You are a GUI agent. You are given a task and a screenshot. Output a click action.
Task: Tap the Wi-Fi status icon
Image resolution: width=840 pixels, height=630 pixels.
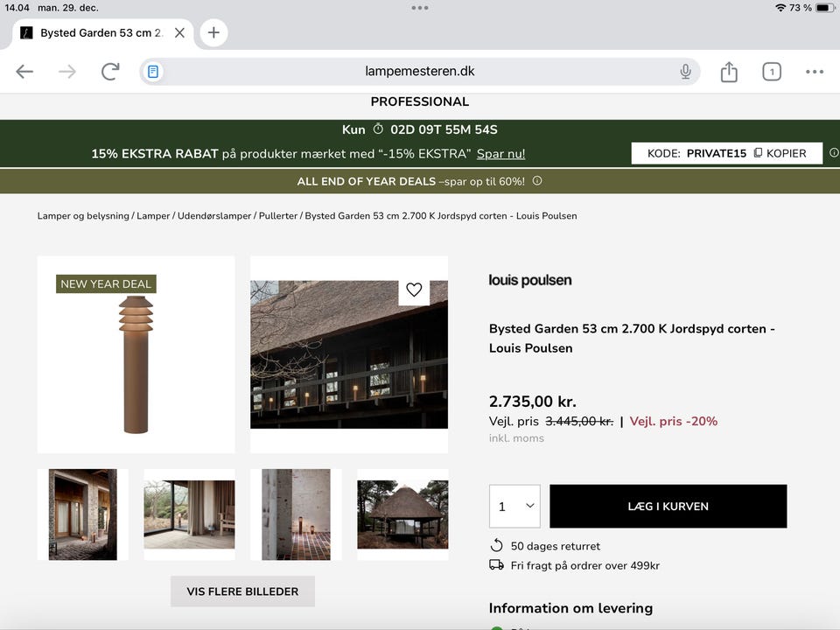(780, 8)
